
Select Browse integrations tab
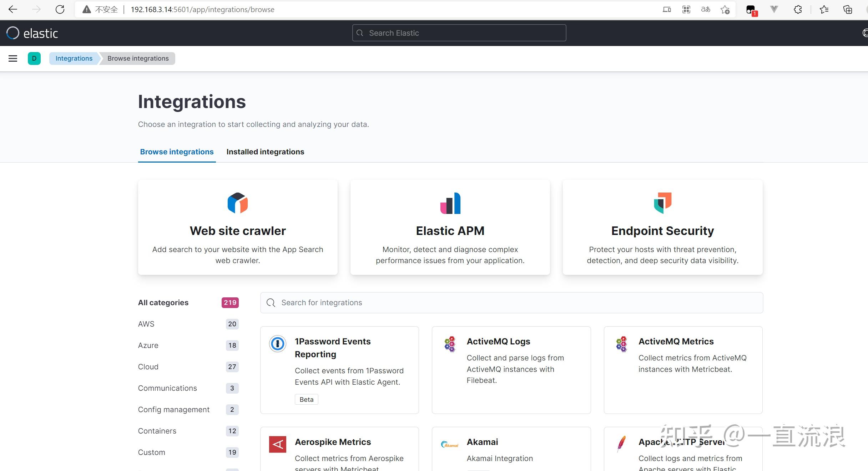pyautogui.click(x=177, y=152)
